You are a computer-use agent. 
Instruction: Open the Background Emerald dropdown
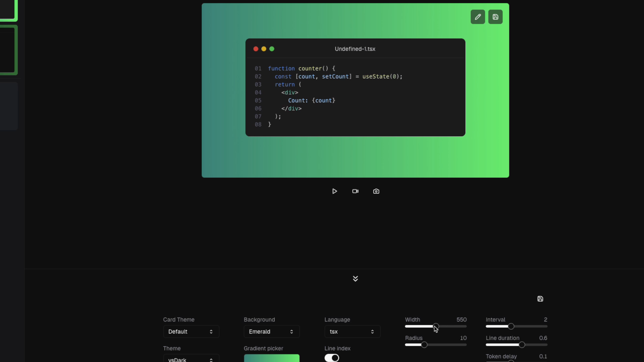tap(272, 331)
